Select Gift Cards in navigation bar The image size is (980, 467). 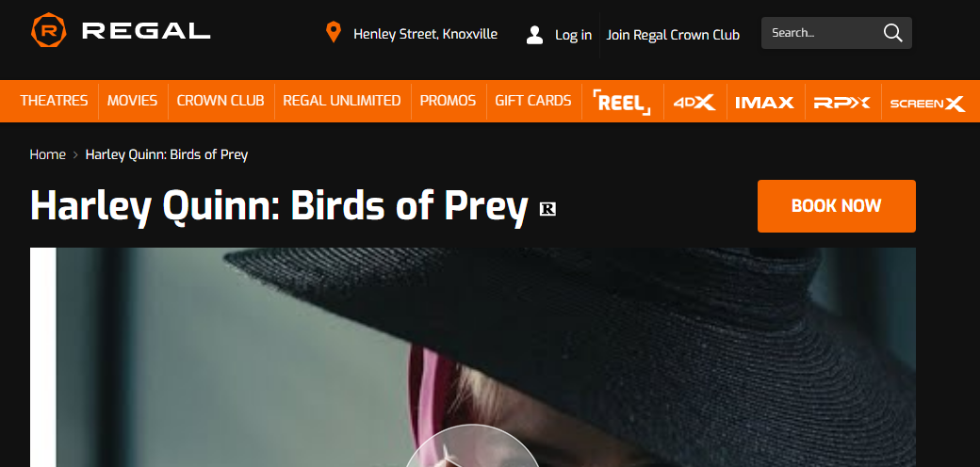click(533, 101)
